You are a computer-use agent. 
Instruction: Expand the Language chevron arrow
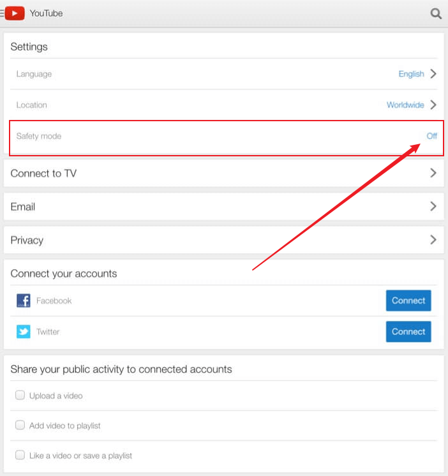click(433, 74)
